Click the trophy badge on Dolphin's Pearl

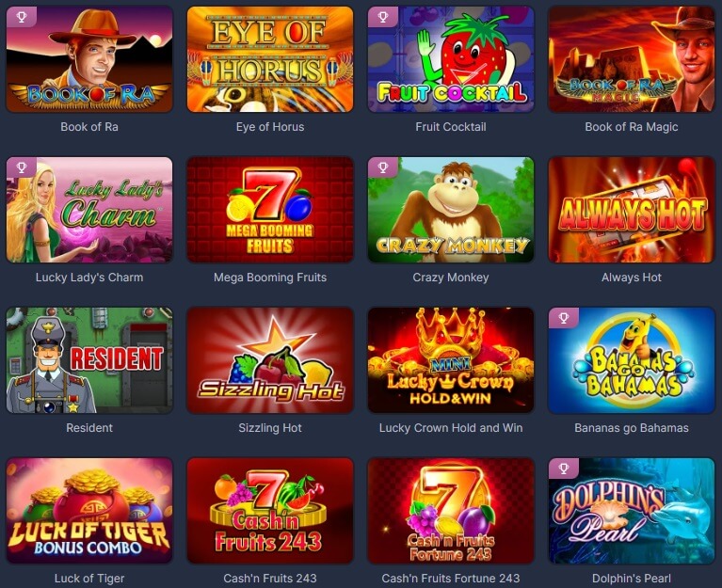click(x=564, y=469)
